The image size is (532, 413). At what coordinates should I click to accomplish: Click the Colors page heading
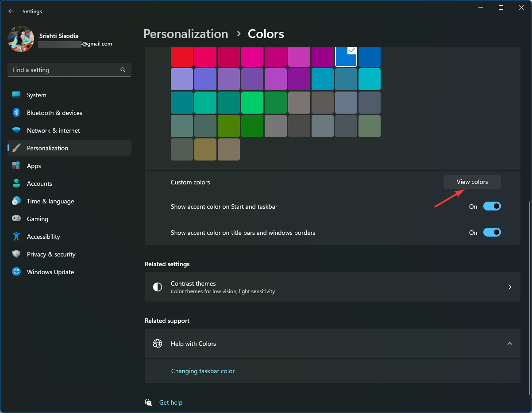(266, 34)
